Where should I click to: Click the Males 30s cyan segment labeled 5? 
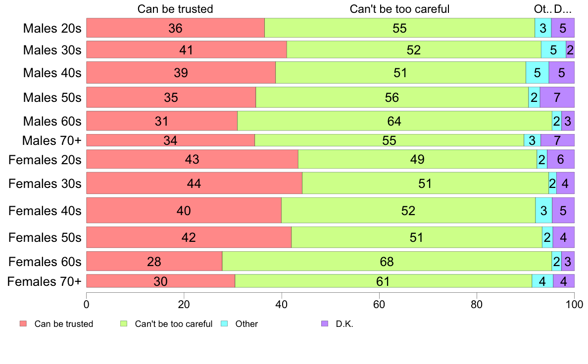tap(553, 50)
